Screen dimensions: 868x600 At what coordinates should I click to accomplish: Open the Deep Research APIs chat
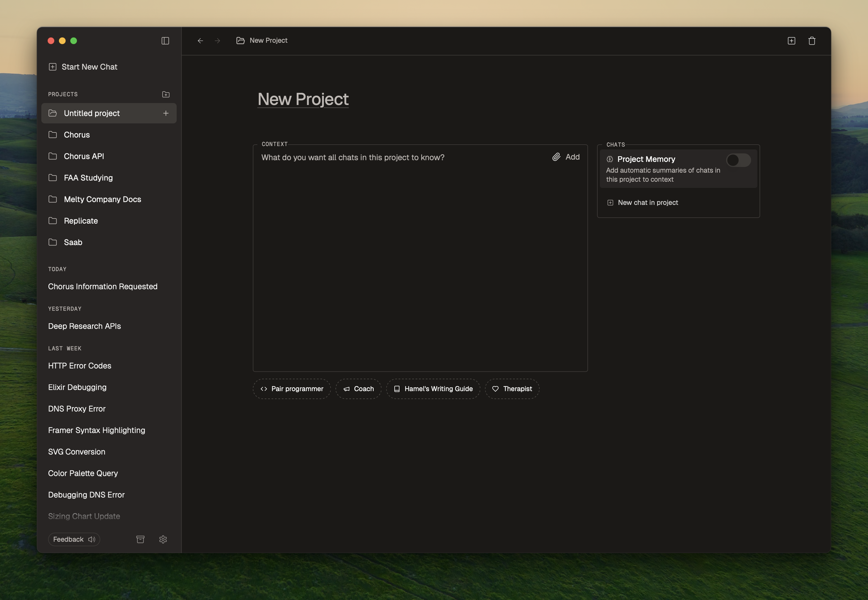click(84, 326)
